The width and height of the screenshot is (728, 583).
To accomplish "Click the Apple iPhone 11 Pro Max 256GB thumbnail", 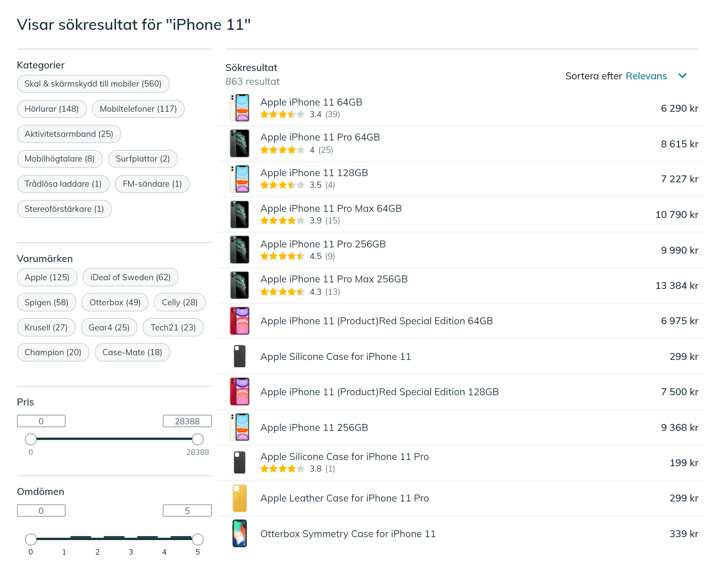I will [x=241, y=286].
